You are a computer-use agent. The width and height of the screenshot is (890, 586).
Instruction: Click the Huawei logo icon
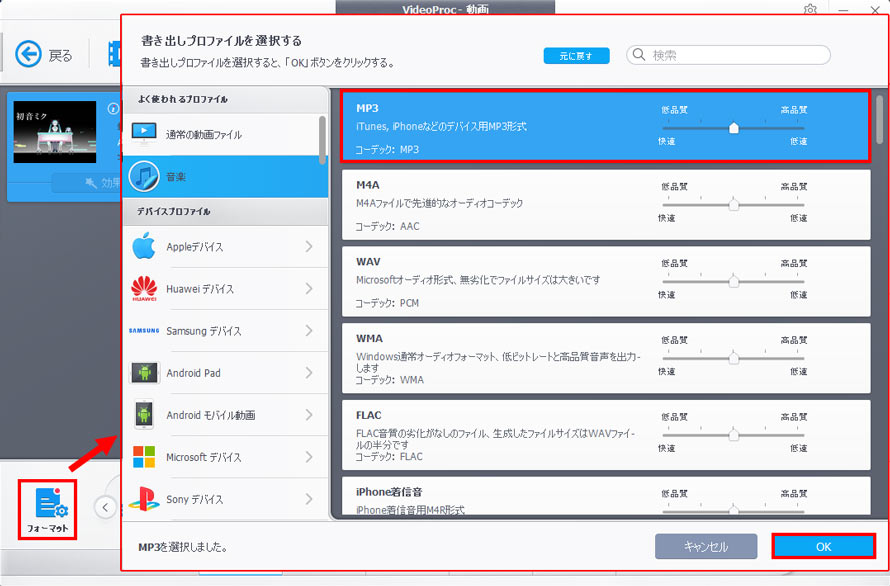144,288
